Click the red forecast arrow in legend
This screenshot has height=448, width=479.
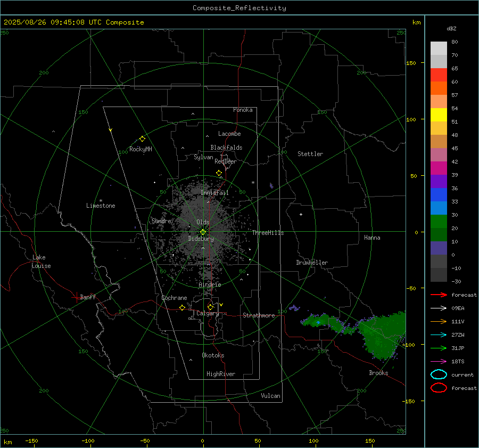(439, 295)
